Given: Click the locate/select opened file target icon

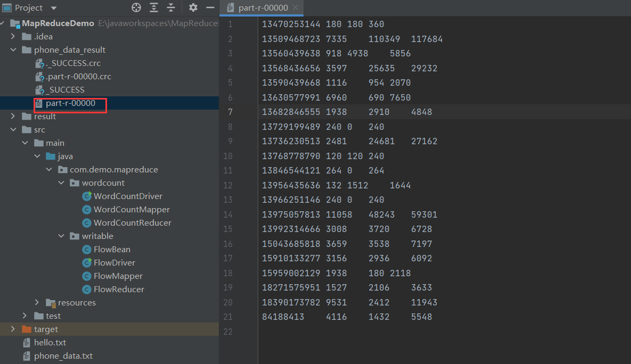Looking at the screenshot, I should 136,7.
